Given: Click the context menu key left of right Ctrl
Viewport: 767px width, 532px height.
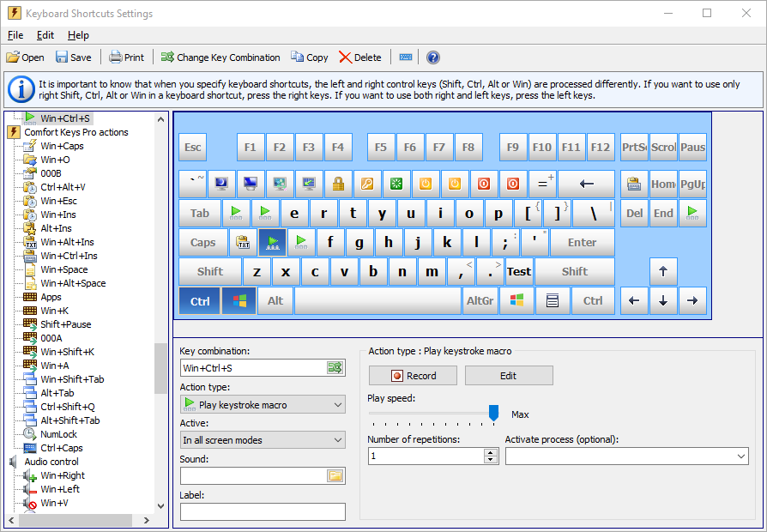Looking at the screenshot, I should [553, 301].
